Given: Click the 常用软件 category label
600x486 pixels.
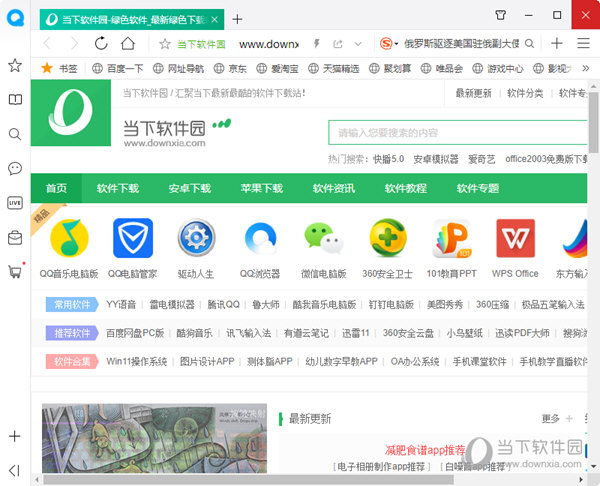Looking at the screenshot, I should click(x=72, y=305).
